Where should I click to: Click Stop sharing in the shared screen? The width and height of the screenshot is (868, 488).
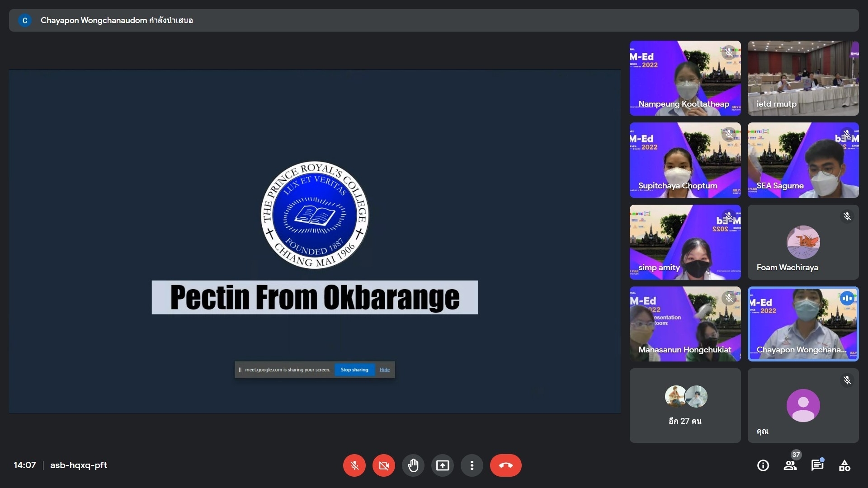354,370
